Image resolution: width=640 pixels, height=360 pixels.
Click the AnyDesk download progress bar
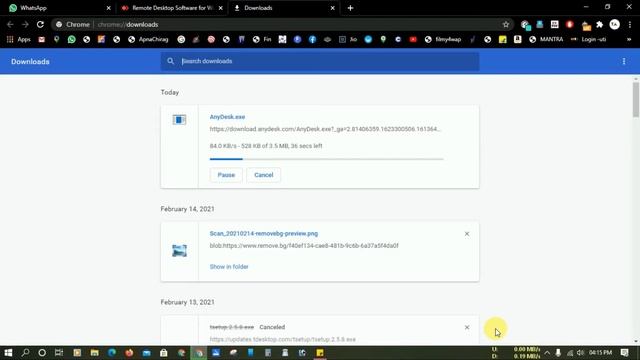pos(327,159)
